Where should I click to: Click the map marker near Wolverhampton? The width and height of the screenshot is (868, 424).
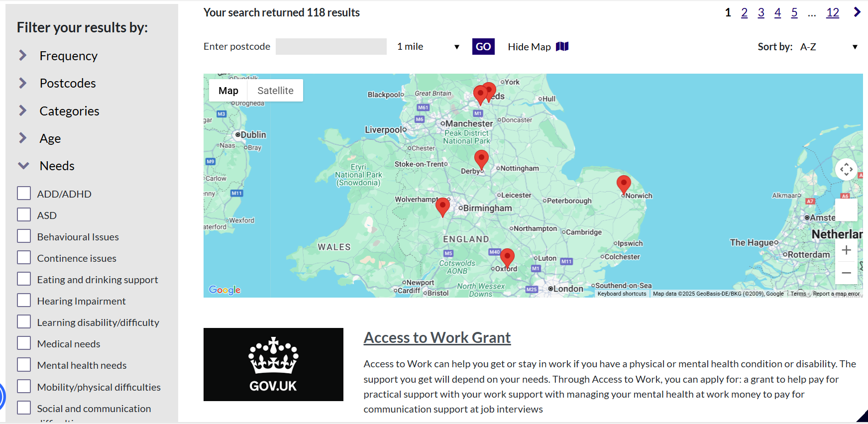tap(442, 206)
